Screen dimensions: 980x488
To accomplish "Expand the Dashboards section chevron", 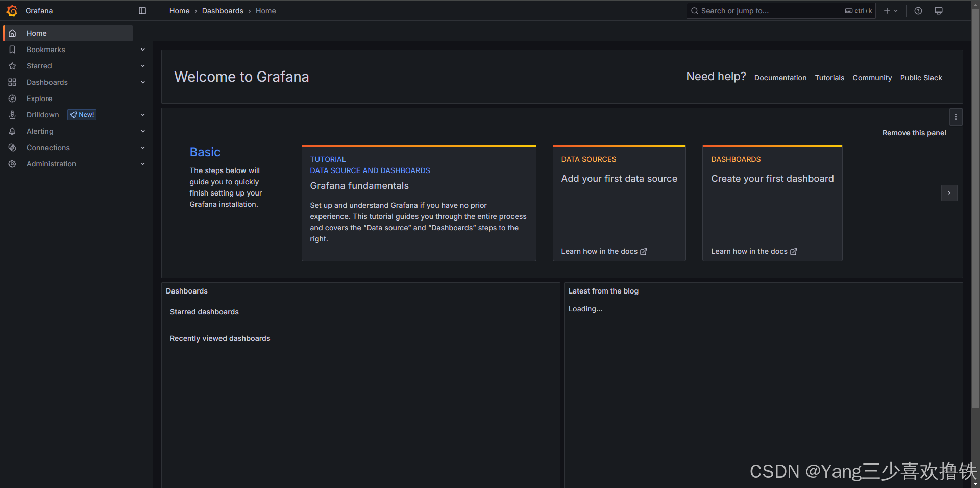I will pos(143,82).
